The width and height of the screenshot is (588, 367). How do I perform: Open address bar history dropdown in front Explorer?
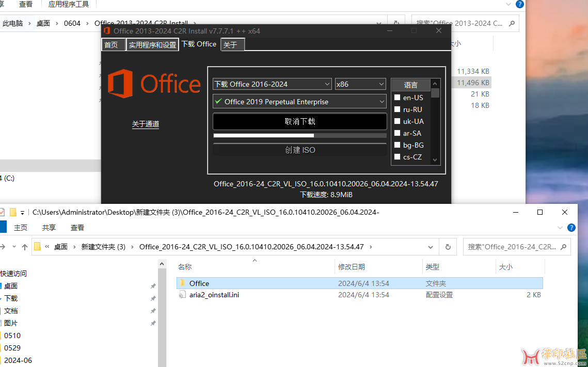pyautogui.click(x=431, y=247)
